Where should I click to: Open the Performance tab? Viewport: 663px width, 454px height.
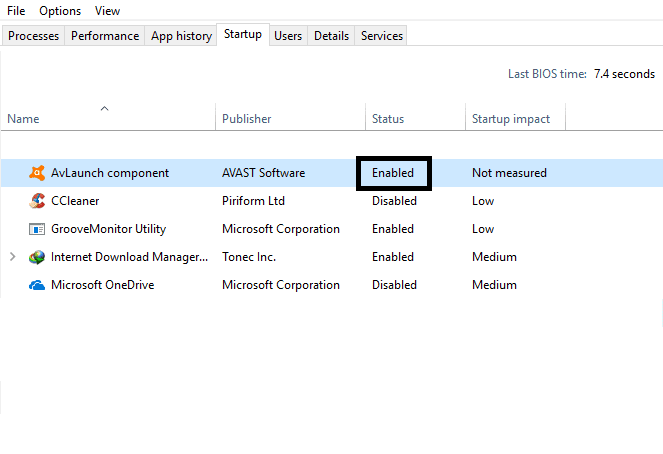[x=105, y=36]
